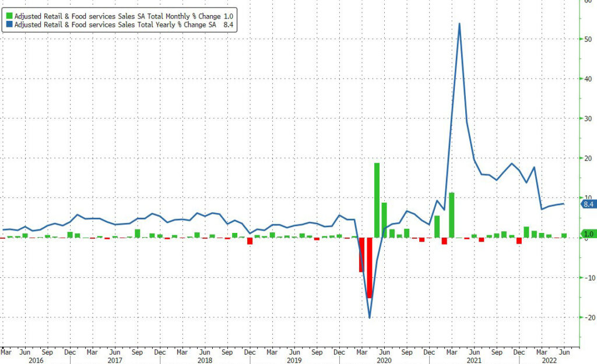Click the green 1.0 value tag
Screen dimensions: 597x364
[x=588, y=234]
